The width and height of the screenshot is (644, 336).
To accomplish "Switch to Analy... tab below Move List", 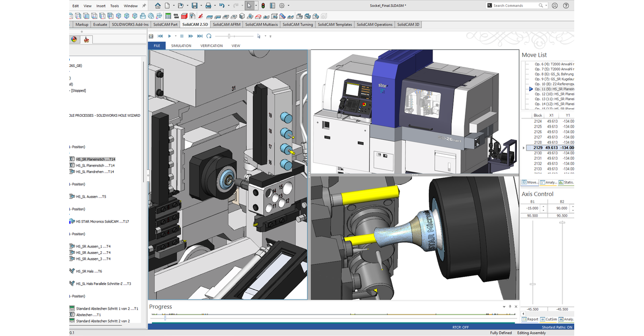I will (x=548, y=183).
